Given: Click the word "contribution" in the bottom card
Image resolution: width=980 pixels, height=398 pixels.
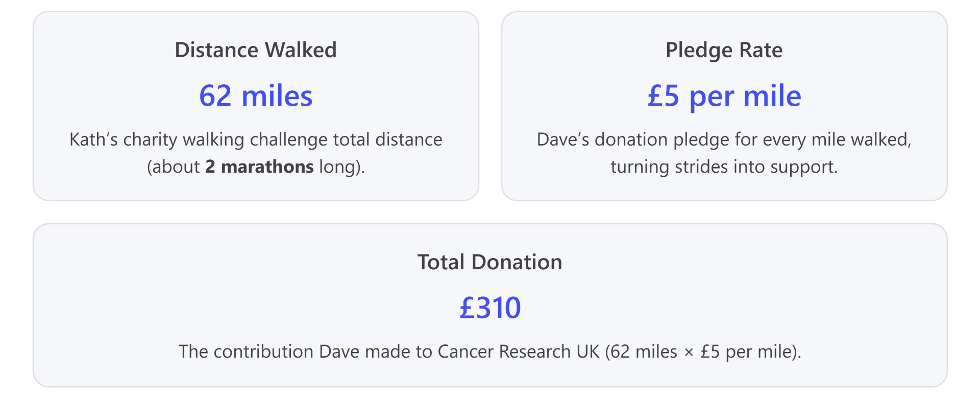Looking at the screenshot, I should pos(263,352).
